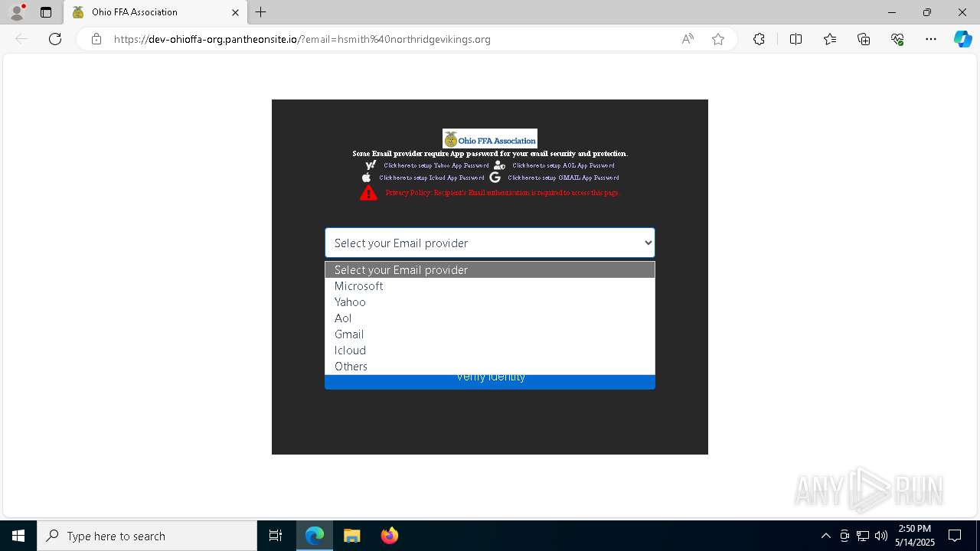Click the Google G icon
The width and height of the screenshot is (980, 551).
[495, 177]
